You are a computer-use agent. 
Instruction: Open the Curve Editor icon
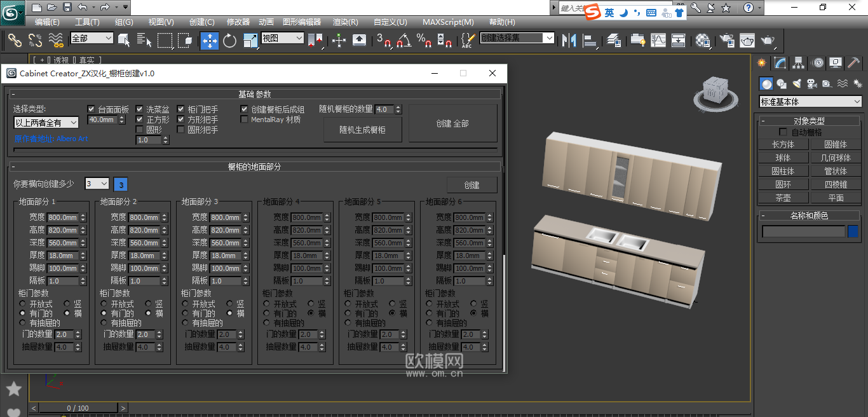[658, 41]
